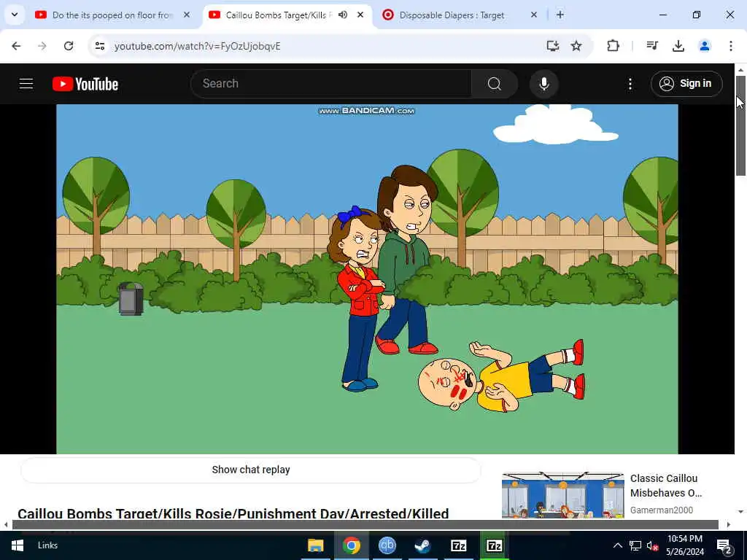
Task: Submit search with magnifier button
Action: [495, 84]
